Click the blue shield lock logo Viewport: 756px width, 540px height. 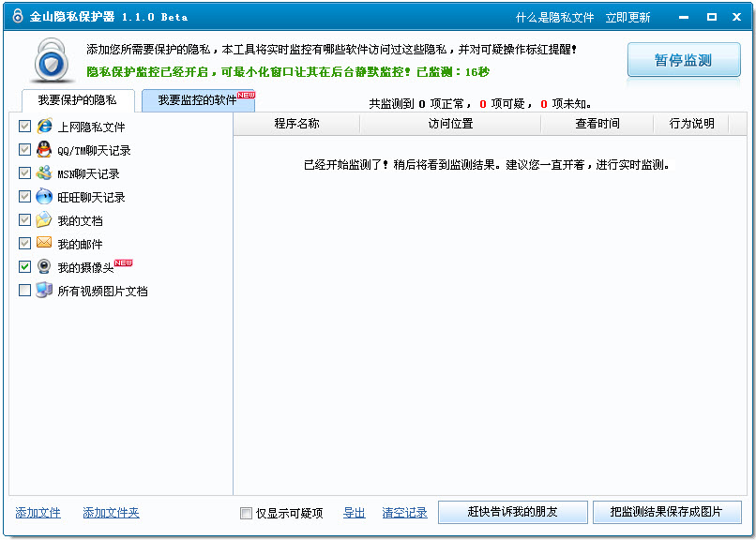tap(52, 59)
